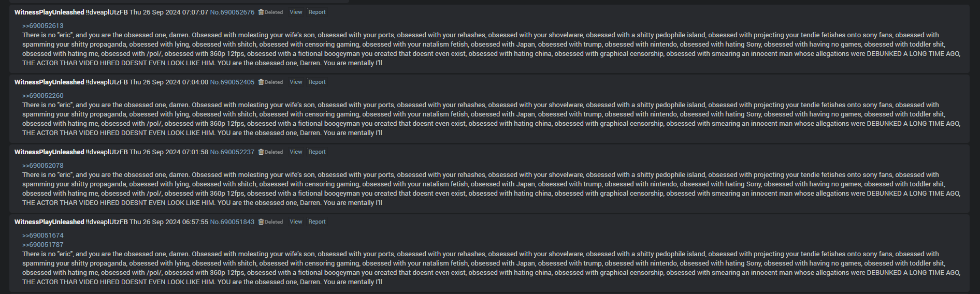Open post number No.690051843
This screenshot has width=980, height=294.
tap(232, 222)
